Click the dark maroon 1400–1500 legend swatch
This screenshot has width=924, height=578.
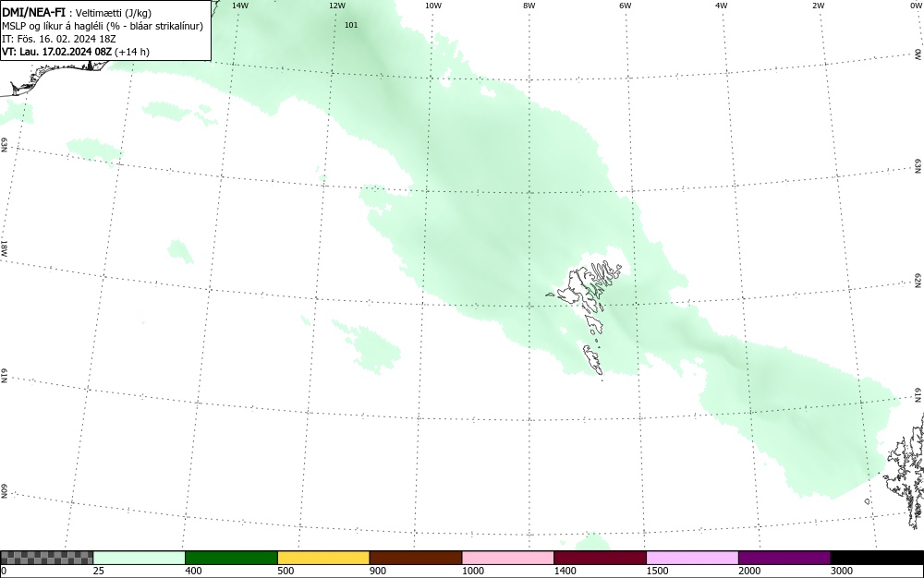click(x=600, y=558)
